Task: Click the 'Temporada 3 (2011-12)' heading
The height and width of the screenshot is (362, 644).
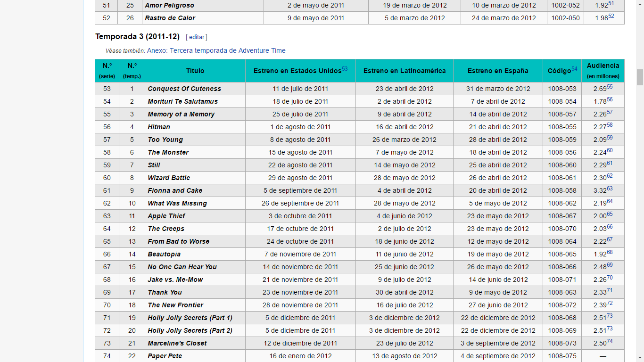Action: pos(137,36)
